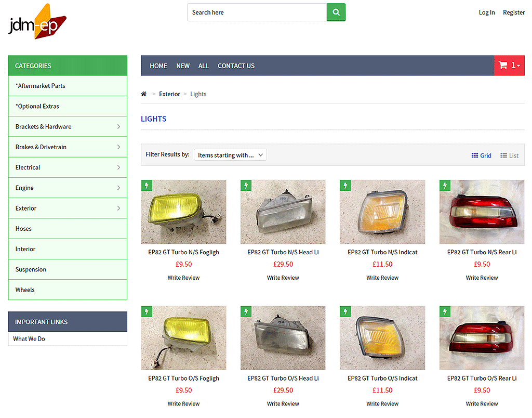The width and height of the screenshot is (532, 418).
Task: Click 'EP82 GT Turbo O/S Head Li' title
Action: pyautogui.click(x=283, y=378)
